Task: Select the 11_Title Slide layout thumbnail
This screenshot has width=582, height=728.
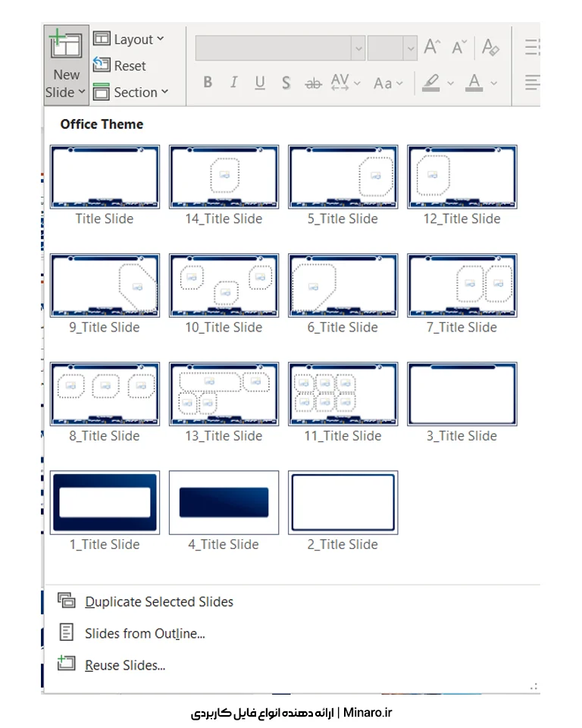Action: tap(343, 394)
